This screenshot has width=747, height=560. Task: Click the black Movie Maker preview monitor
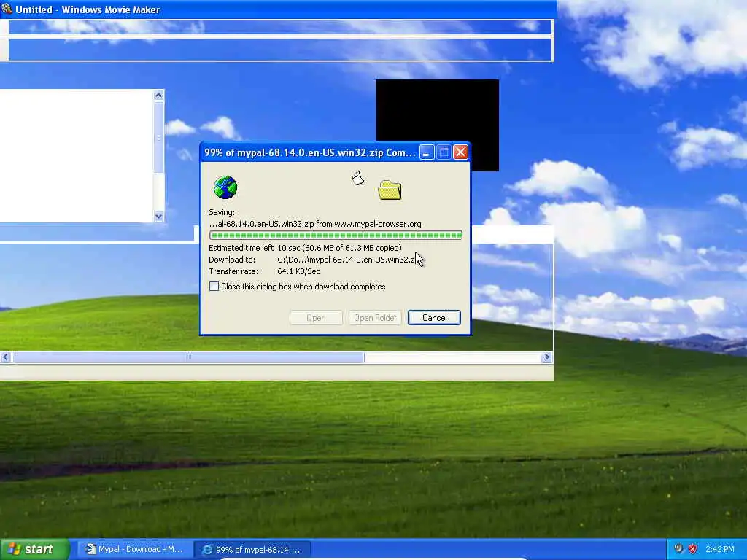(438, 111)
